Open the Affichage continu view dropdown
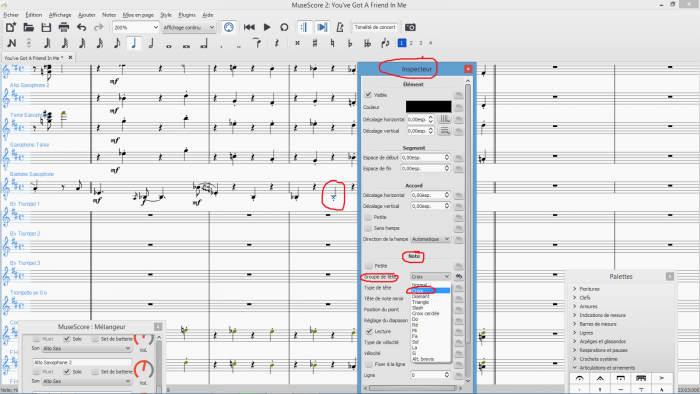This screenshot has width=700, height=394. click(x=189, y=27)
